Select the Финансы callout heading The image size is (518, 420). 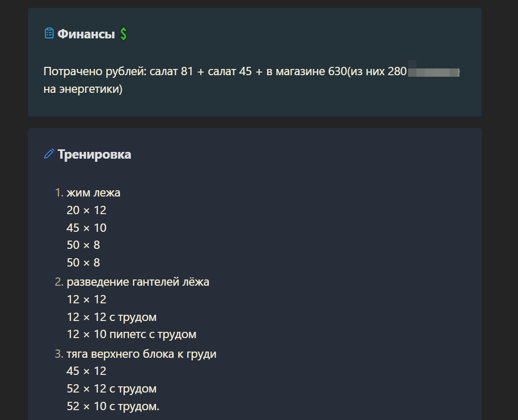point(86,34)
